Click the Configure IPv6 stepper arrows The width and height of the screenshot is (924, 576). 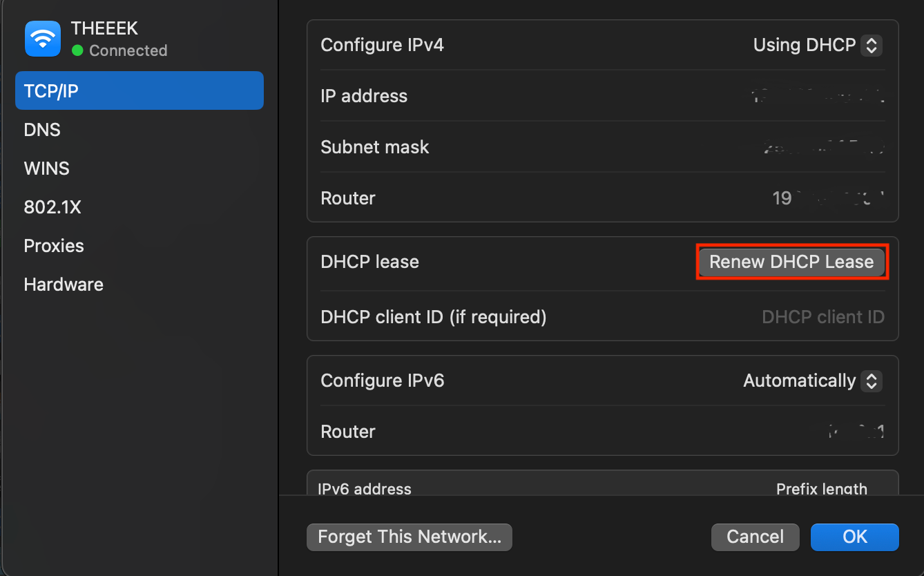872,381
